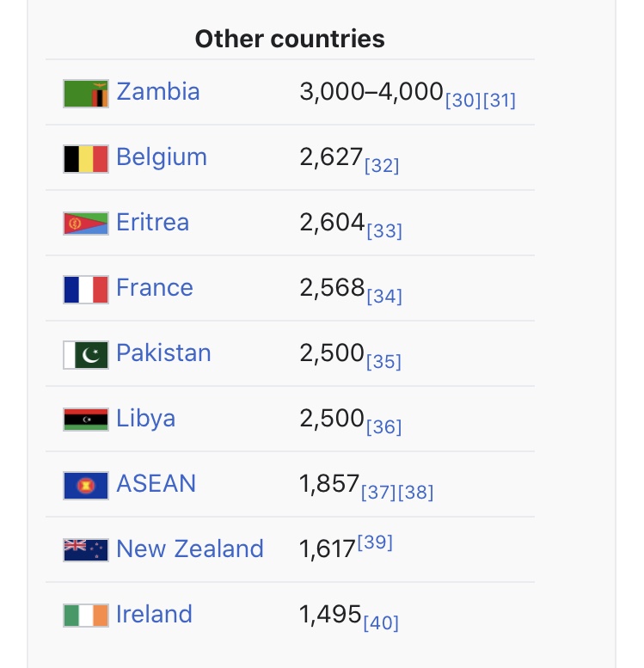Open citation [40] next to Ireland
This screenshot has width=644, height=668.
coord(381,622)
